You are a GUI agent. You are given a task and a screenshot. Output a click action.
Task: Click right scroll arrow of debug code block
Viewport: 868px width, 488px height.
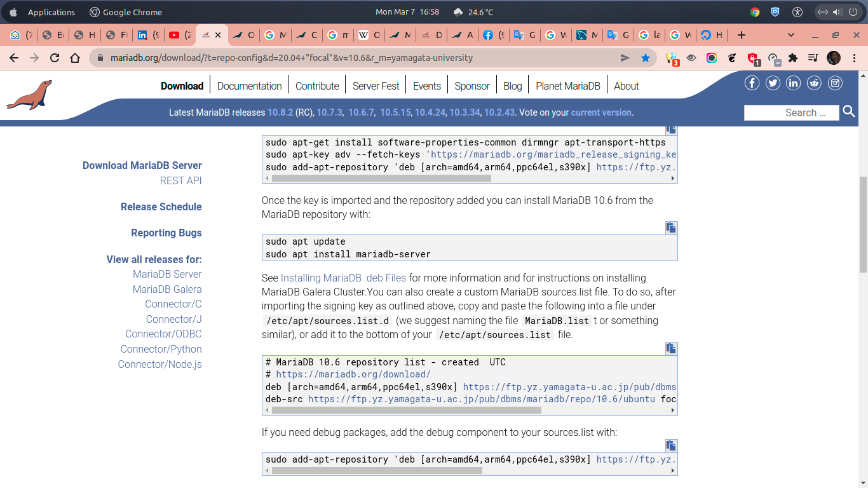point(673,471)
